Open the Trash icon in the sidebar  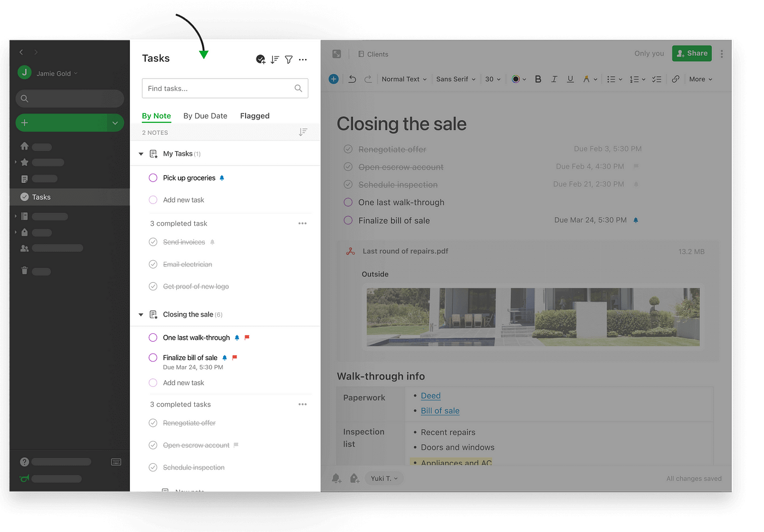pyautogui.click(x=25, y=271)
